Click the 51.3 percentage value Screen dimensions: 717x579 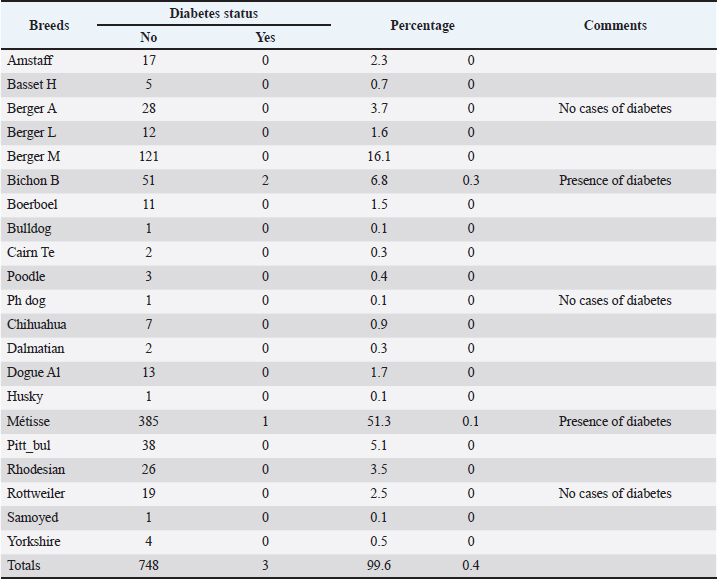click(379, 421)
